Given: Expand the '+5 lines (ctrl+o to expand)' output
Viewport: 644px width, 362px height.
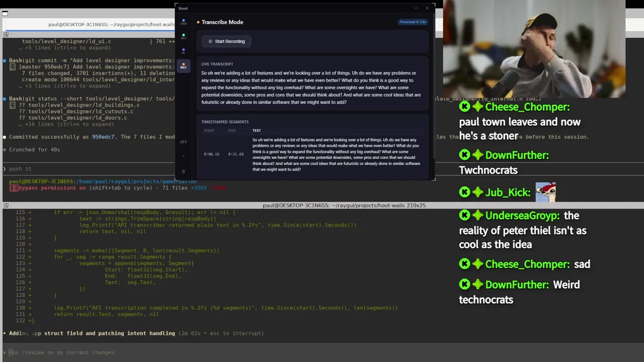Looking at the screenshot, I should (64, 48).
